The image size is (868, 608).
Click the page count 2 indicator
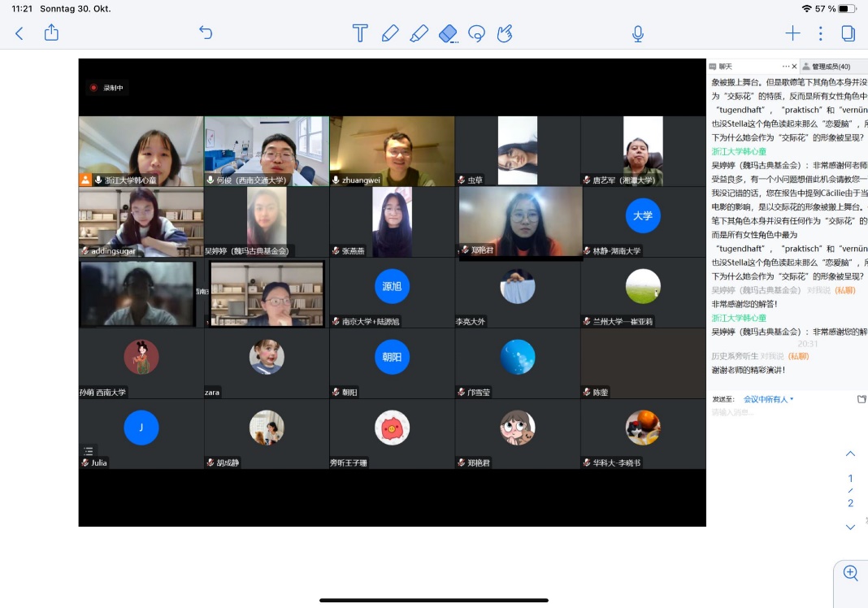[x=850, y=503]
